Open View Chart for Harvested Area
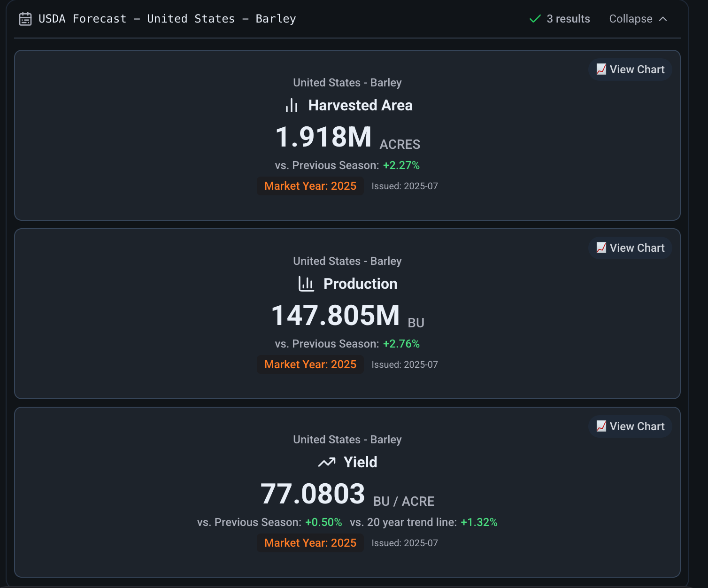 (x=630, y=70)
